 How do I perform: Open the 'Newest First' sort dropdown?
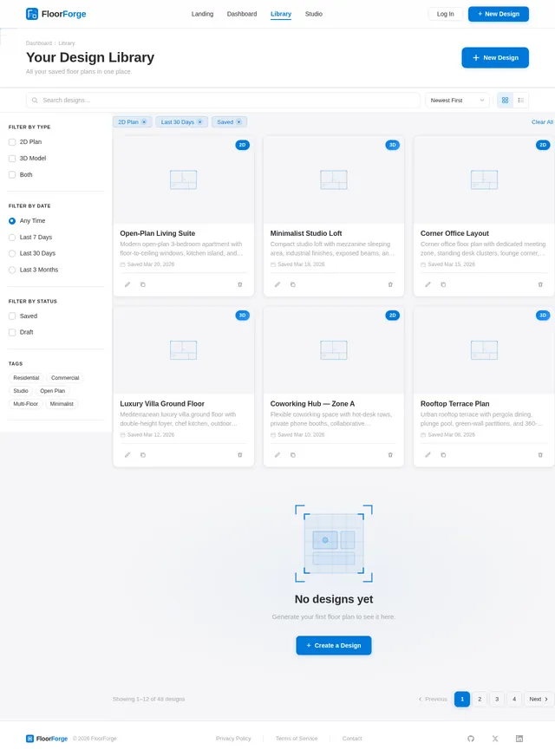coord(457,101)
